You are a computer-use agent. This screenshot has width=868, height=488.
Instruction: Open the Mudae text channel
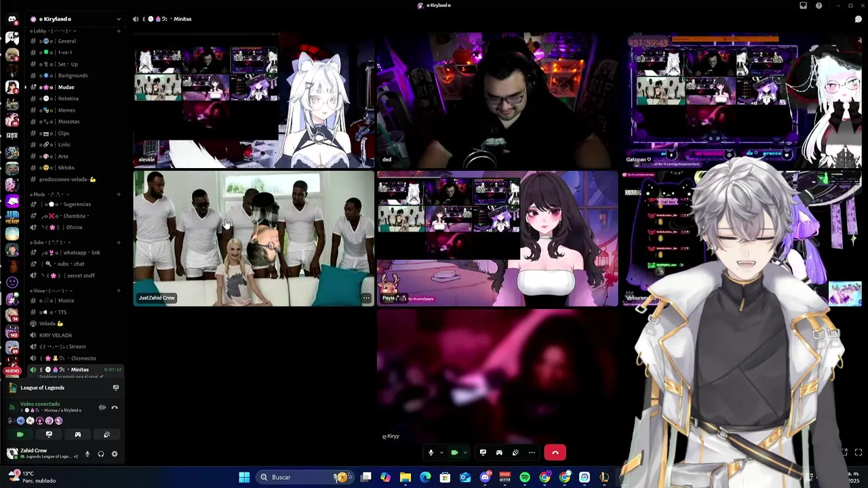click(75, 87)
